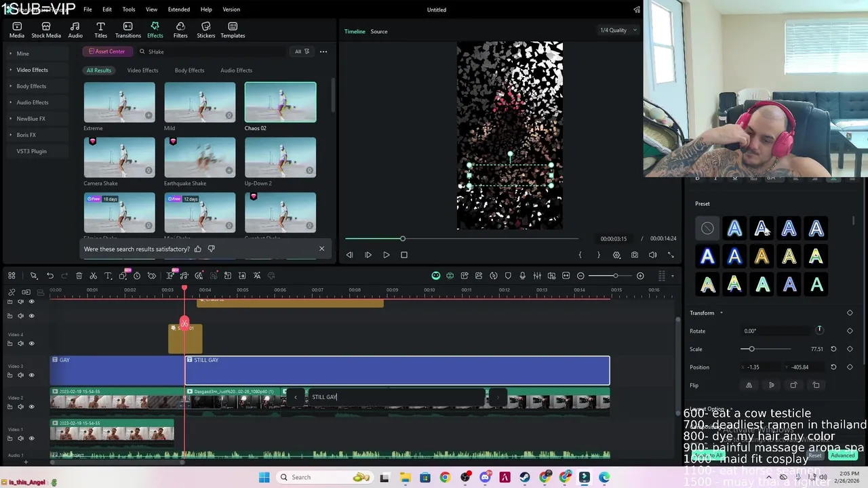The height and width of the screenshot is (488, 868).
Task: Lock the Video 3 track
Action: point(9,375)
